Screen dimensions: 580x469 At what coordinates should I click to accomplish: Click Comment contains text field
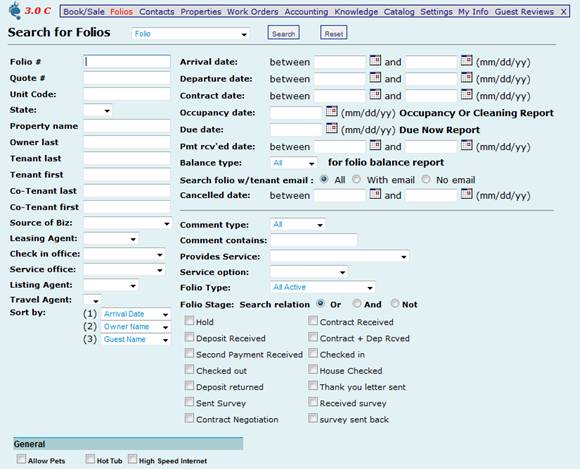tap(314, 240)
